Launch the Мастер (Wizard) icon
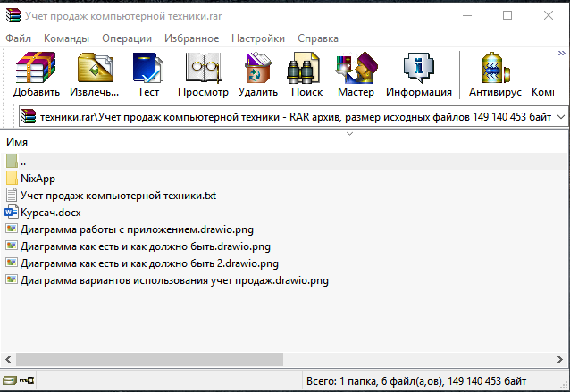This screenshot has height=392, width=570. [x=356, y=73]
